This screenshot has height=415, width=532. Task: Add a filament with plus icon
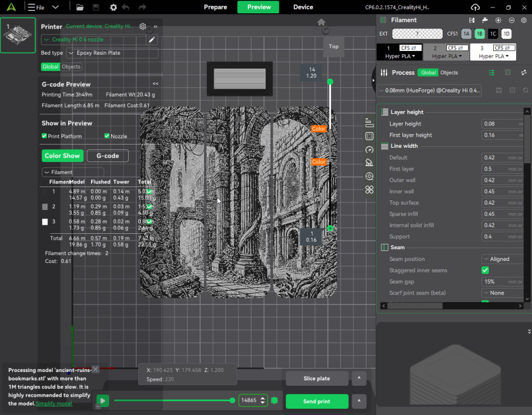[498, 20]
